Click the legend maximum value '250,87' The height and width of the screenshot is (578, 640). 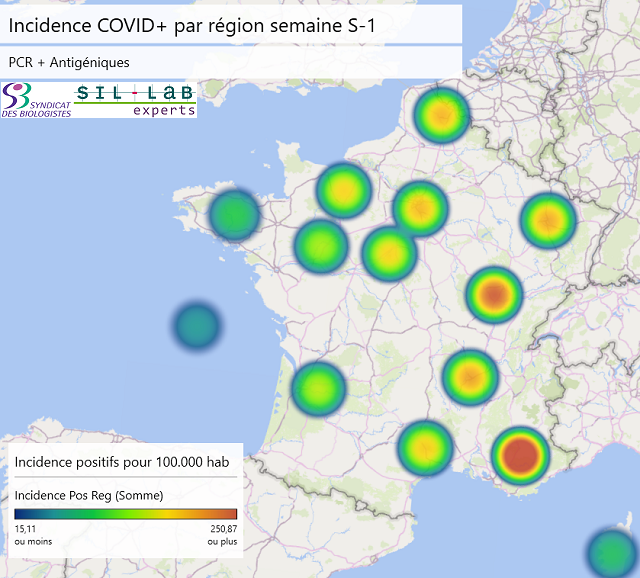coord(224,529)
